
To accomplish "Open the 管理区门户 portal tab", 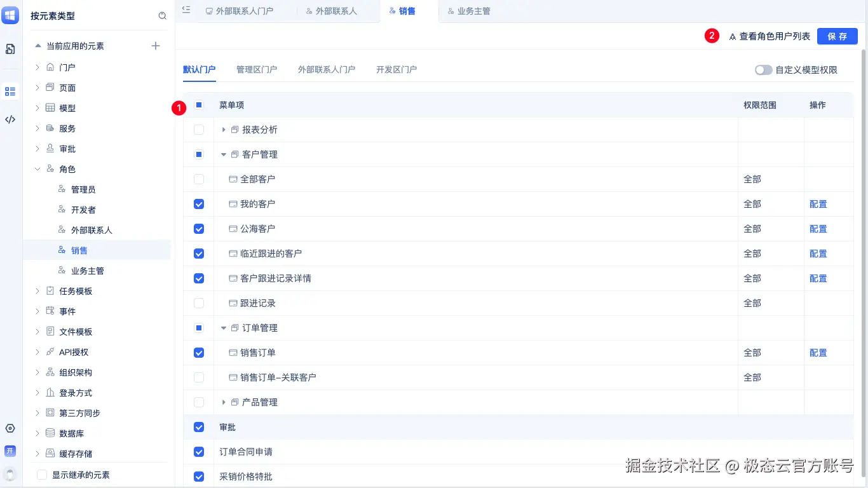I will tap(257, 69).
